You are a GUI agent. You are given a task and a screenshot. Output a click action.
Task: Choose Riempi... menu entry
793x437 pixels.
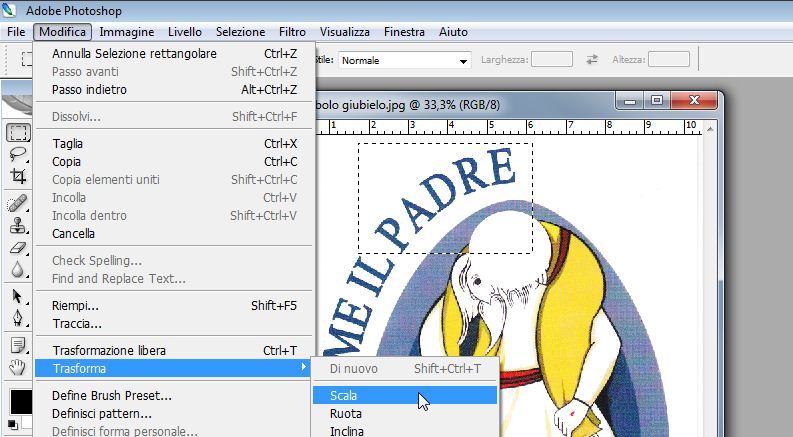(174, 305)
